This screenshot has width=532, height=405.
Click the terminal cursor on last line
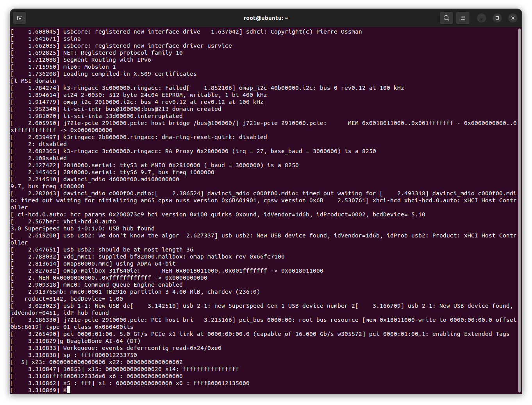coord(68,390)
